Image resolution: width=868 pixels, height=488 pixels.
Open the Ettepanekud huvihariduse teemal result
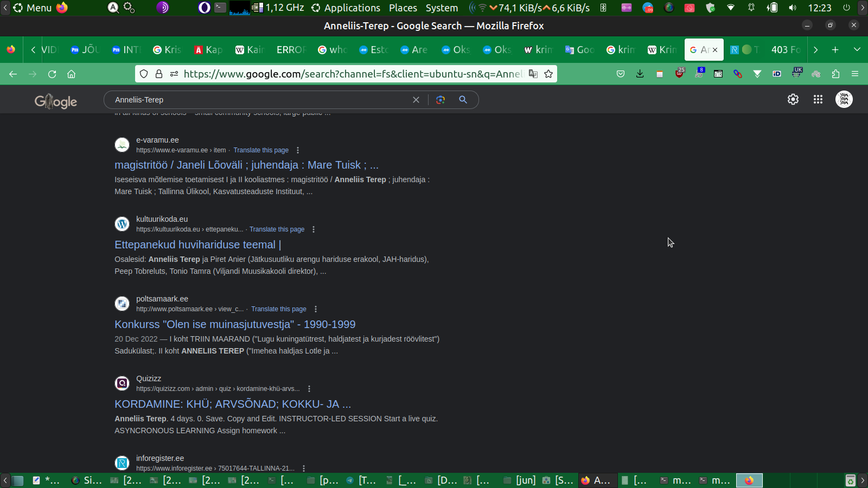pos(197,245)
